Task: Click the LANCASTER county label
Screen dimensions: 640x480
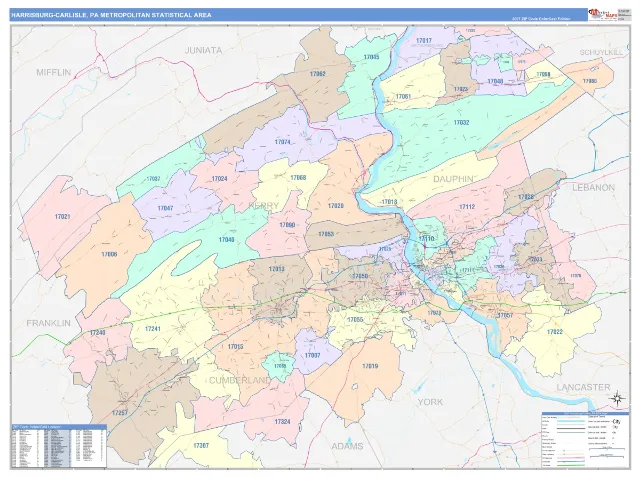Action: tap(583, 387)
